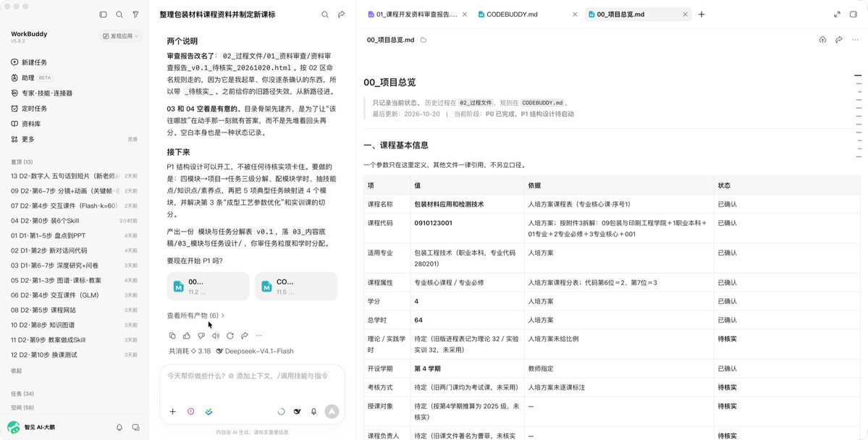Click the circular progress icon in input box
868x440 pixels.
click(281, 411)
